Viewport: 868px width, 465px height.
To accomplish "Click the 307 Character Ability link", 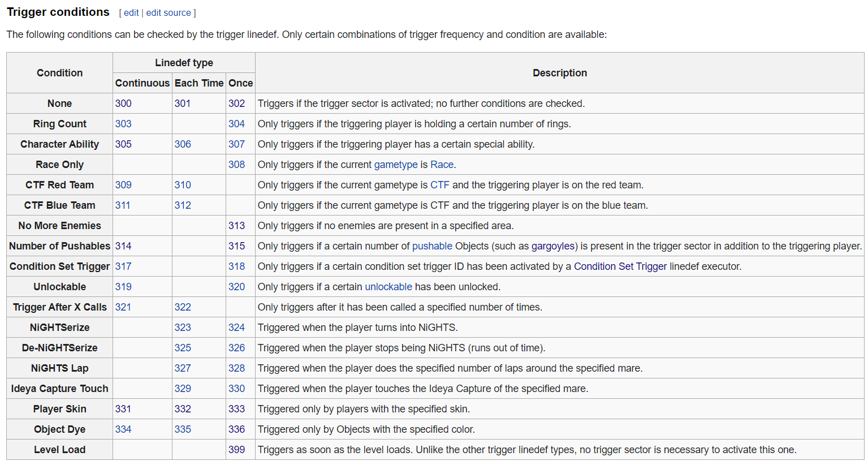I will tap(237, 144).
